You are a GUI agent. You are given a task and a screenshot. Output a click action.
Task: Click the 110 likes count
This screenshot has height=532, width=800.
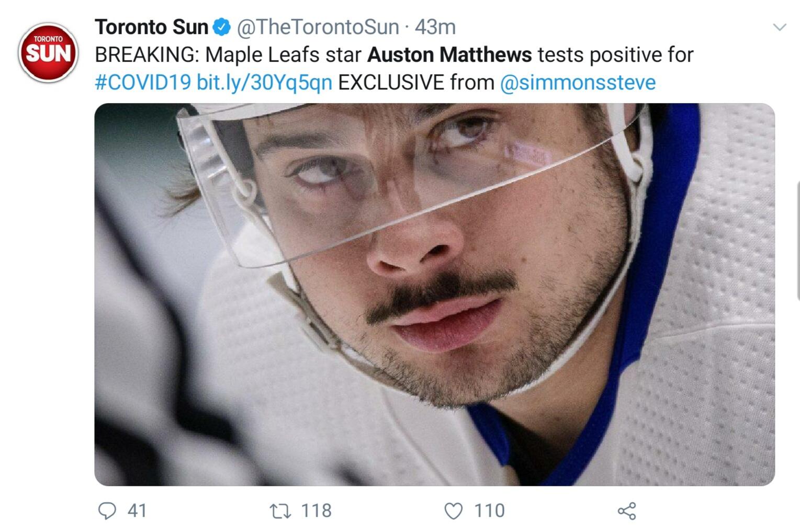(x=489, y=511)
